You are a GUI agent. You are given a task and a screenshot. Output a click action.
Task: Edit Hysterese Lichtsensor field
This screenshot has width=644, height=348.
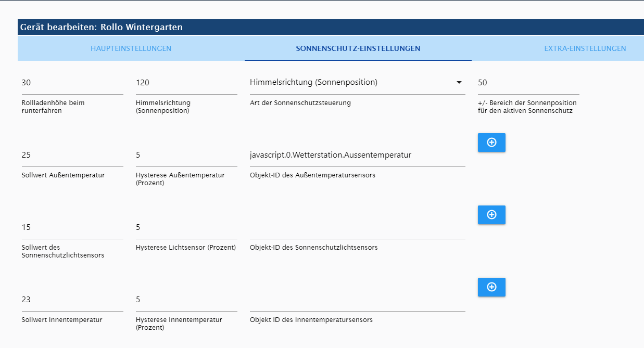(x=186, y=227)
